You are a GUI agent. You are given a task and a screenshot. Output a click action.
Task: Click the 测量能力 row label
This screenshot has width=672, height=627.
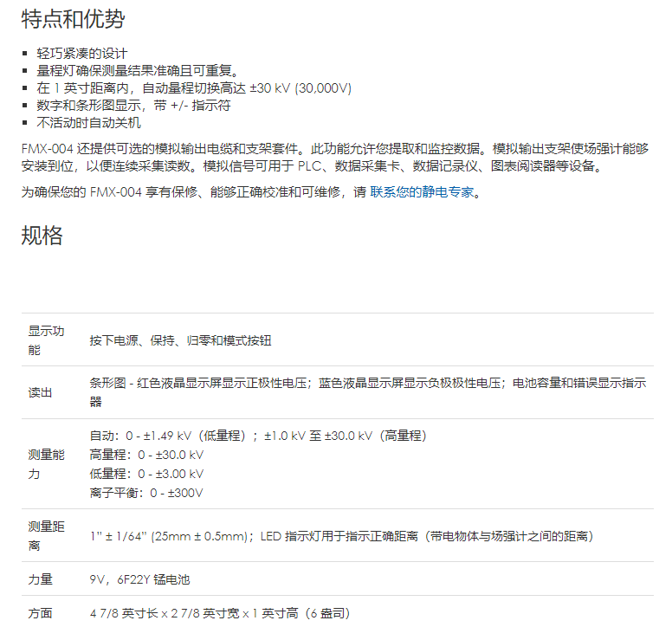pyautogui.click(x=47, y=463)
